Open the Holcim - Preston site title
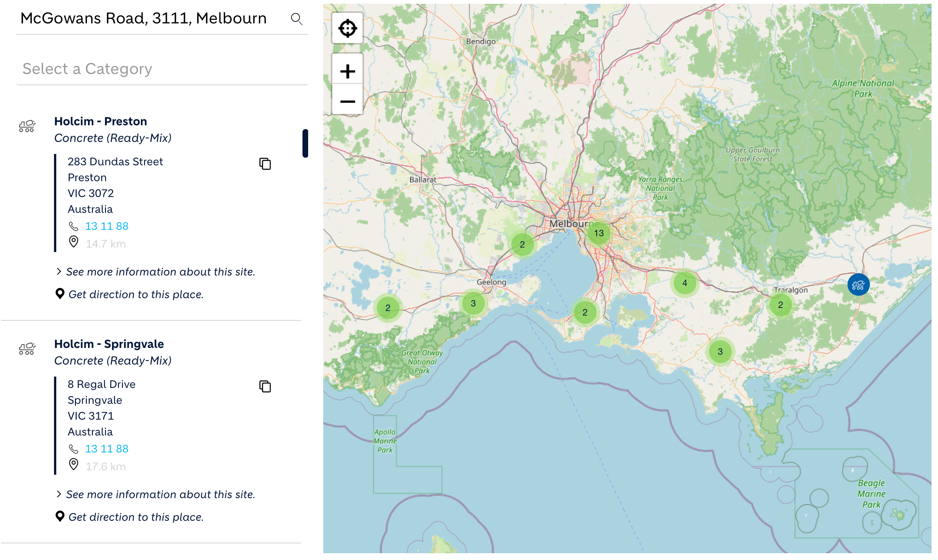 101,122
